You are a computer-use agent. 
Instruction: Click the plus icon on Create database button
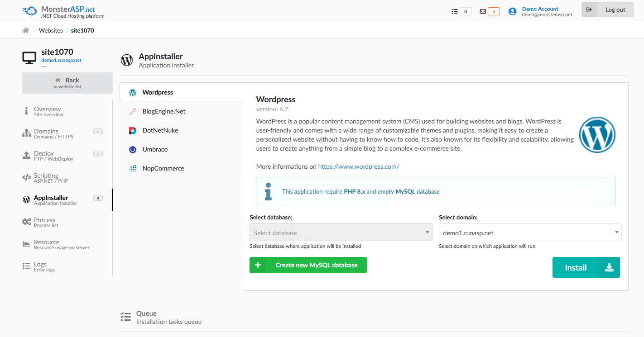tap(258, 265)
